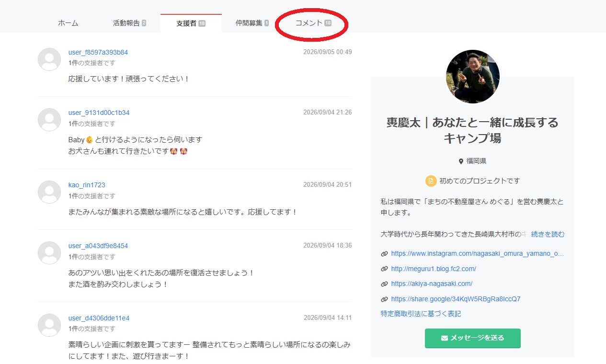606x364 pixels.
Task: Open the 活動報告 tab
Action: (x=129, y=23)
